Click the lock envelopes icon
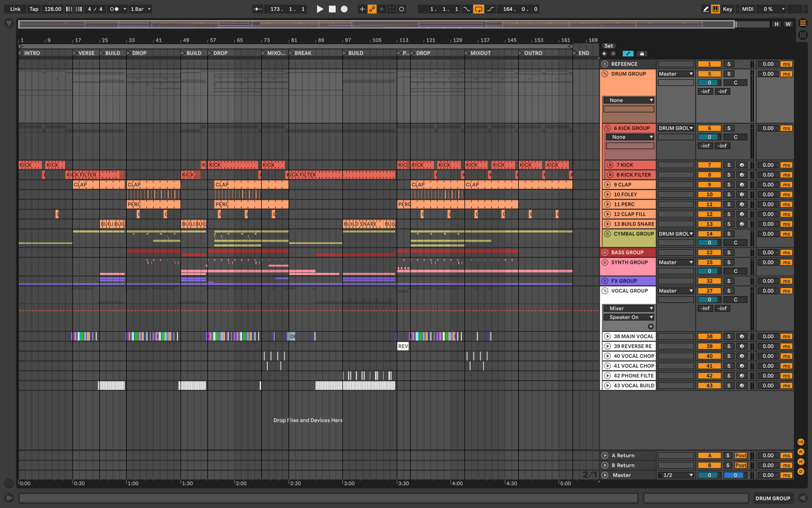Image resolution: width=812 pixels, height=508 pixels. pyautogui.click(x=642, y=53)
